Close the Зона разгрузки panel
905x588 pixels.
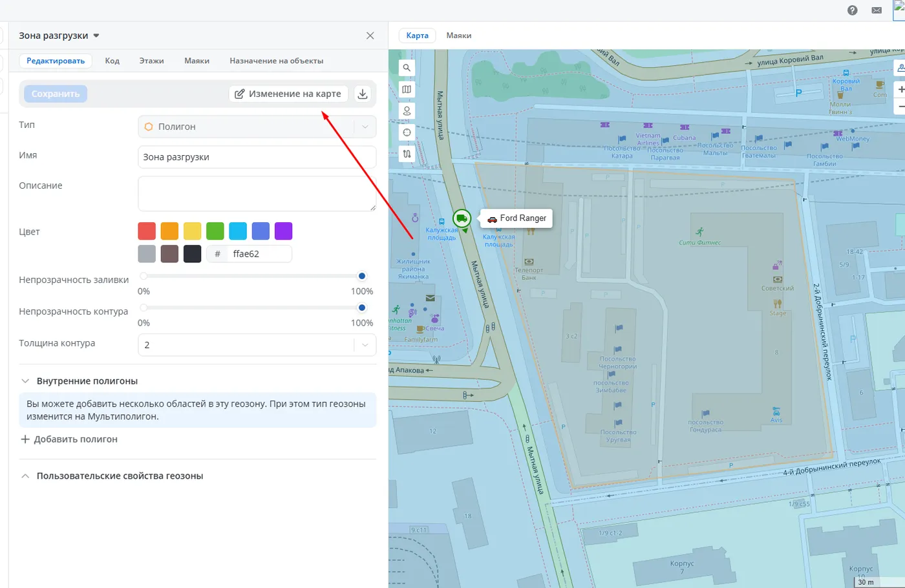370,36
